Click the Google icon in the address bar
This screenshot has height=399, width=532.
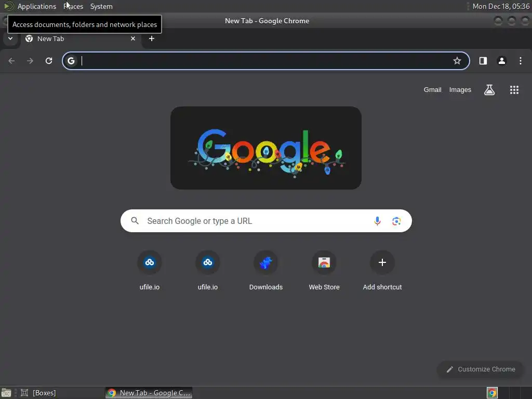point(71,61)
